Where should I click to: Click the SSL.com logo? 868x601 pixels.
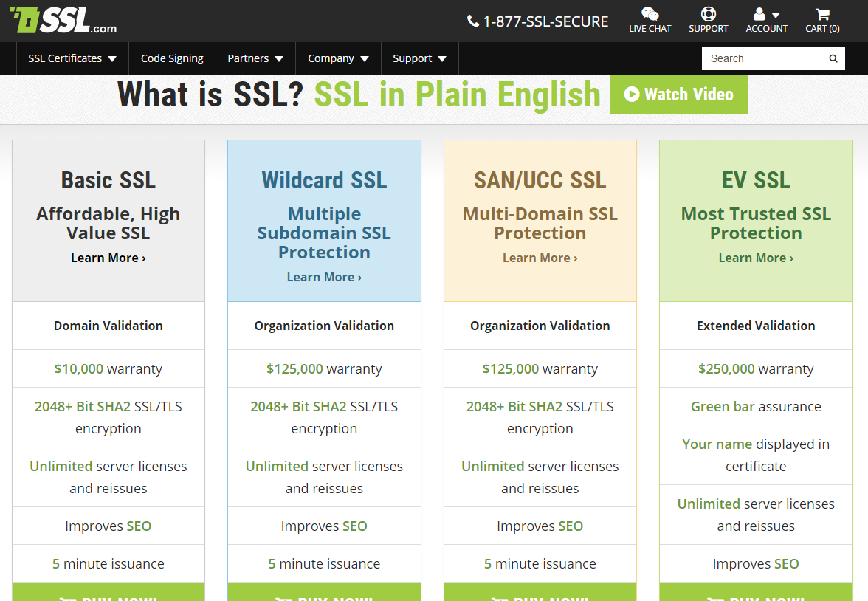pyautogui.click(x=63, y=21)
